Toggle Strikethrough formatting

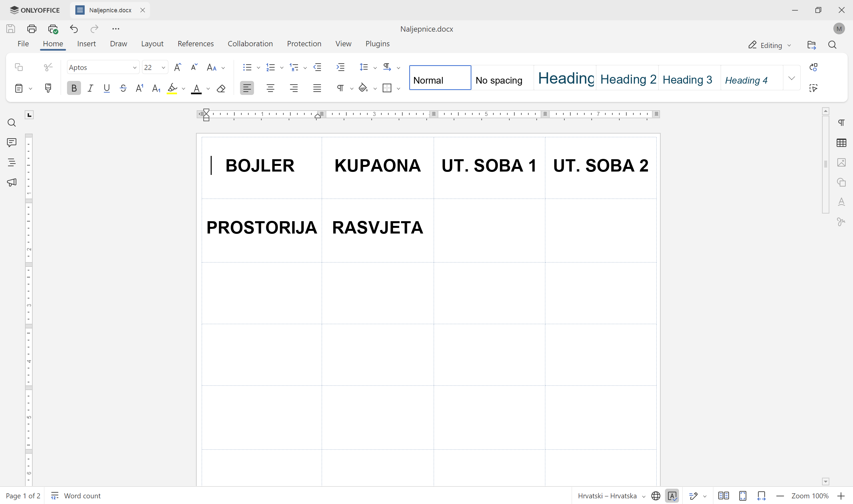(123, 88)
